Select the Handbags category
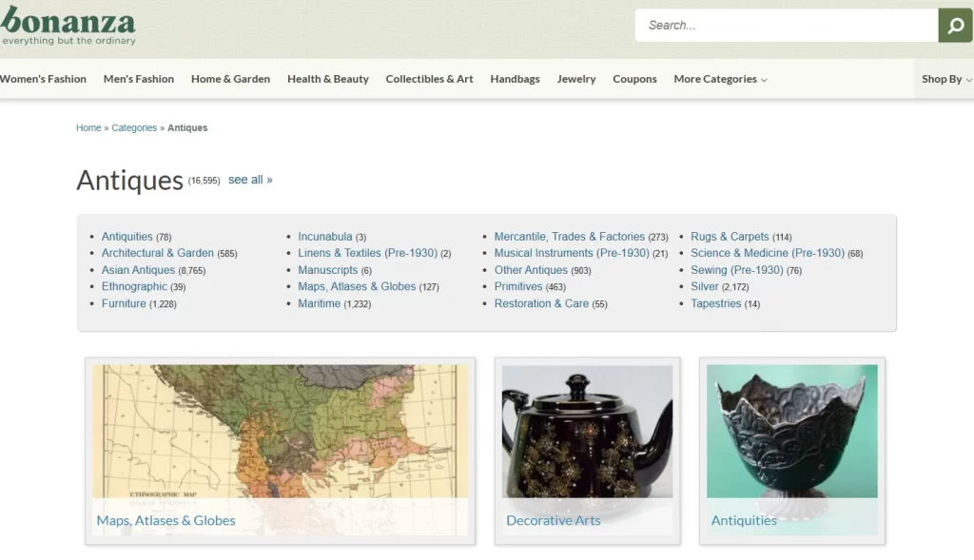Viewport: 974px width, 560px height. 515,79
